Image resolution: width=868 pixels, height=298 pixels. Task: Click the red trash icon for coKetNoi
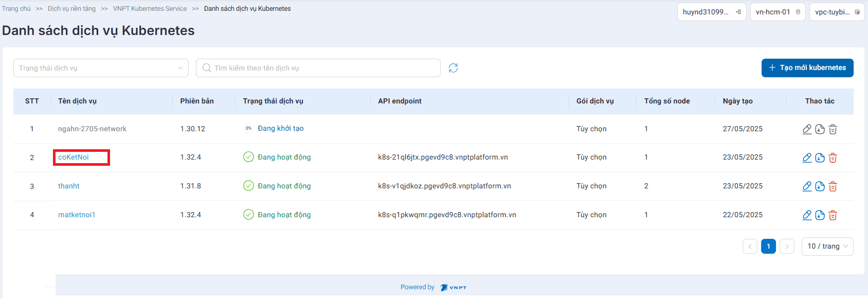coord(833,157)
